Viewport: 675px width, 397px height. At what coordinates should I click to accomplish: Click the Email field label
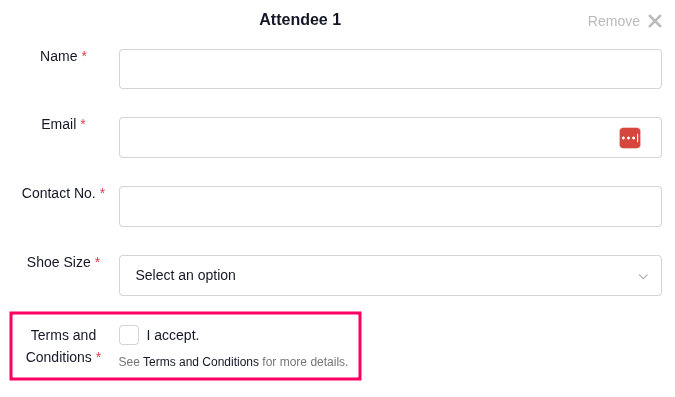59,124
